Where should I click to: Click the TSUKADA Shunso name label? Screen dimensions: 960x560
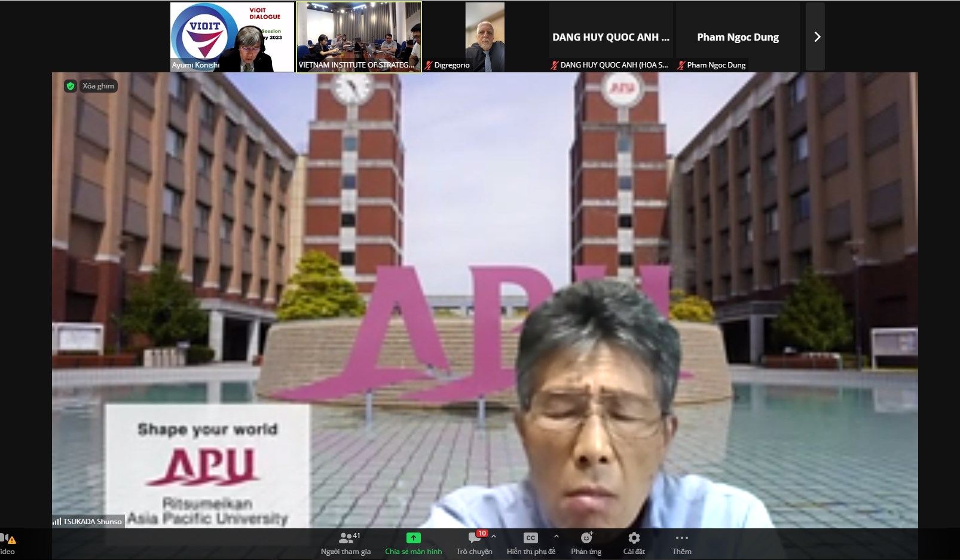point(92,521)
